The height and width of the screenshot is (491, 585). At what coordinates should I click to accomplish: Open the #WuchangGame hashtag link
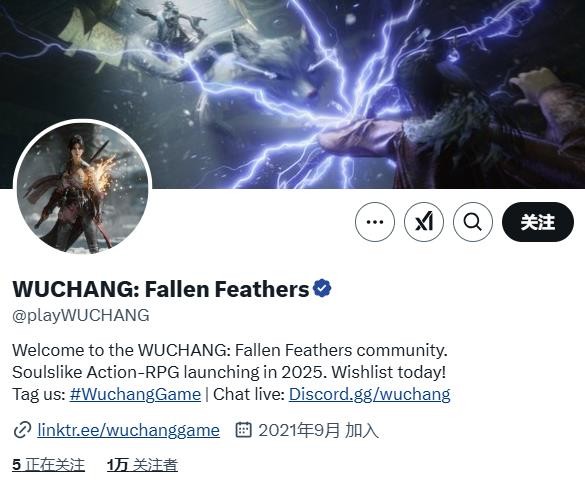[x=135, y=394]
